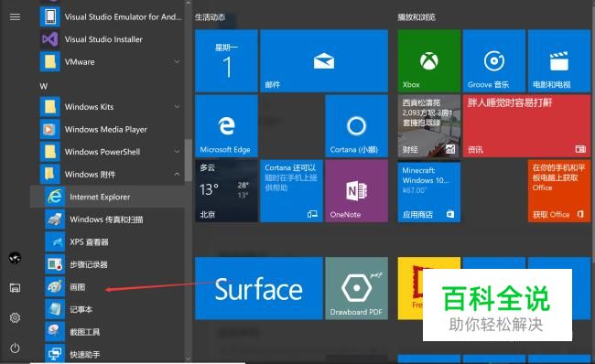
Task: Launch the 步骤记录器 icon
Action: 55,264
